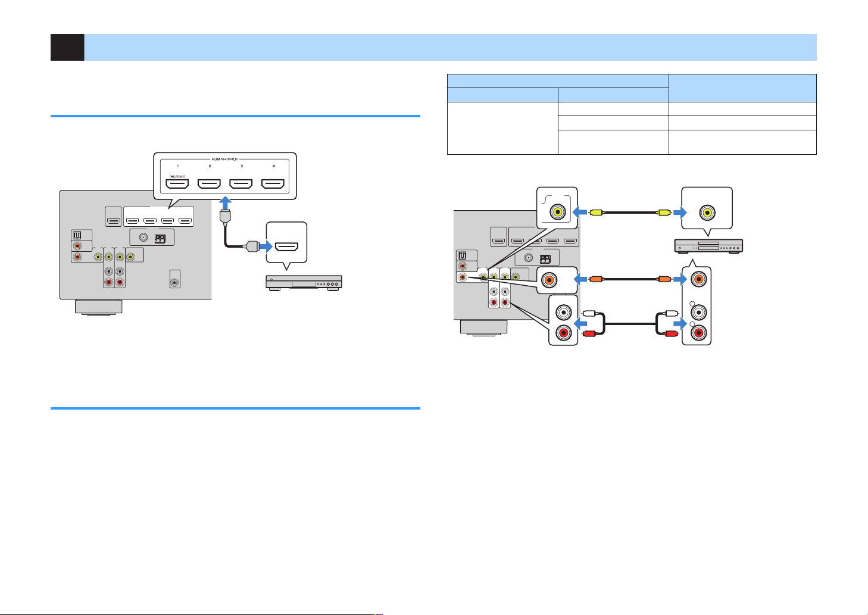Click the HDMI 1 (BD/DVD) jack in the callout
The image size is (868, 615).
point(177,185)
